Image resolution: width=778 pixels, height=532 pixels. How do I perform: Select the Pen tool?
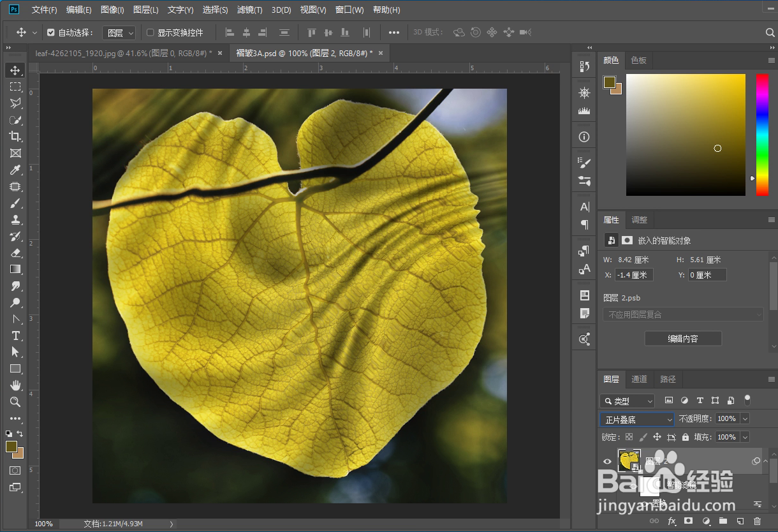pyautogui.click(x=15, y=319)
